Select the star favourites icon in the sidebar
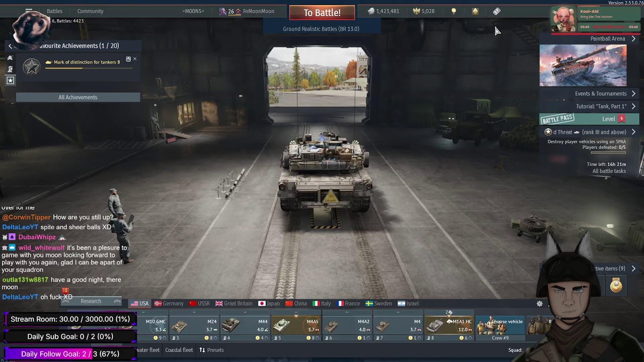Viewport: 644px width, 362px height. pos(10,80)
